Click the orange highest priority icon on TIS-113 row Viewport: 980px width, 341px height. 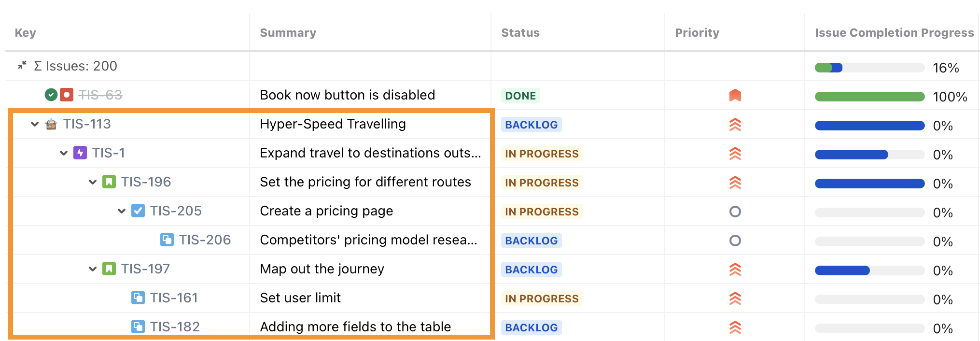point(735,125)
